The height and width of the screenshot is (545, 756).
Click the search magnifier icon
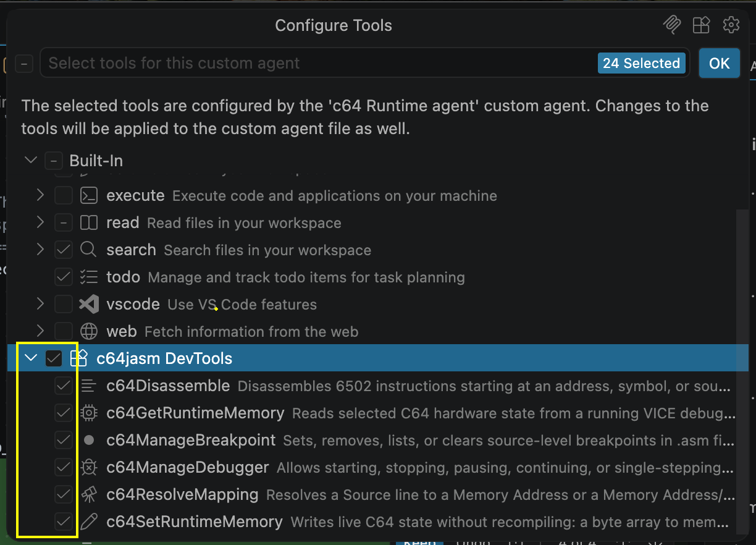(x=89, y=250)
